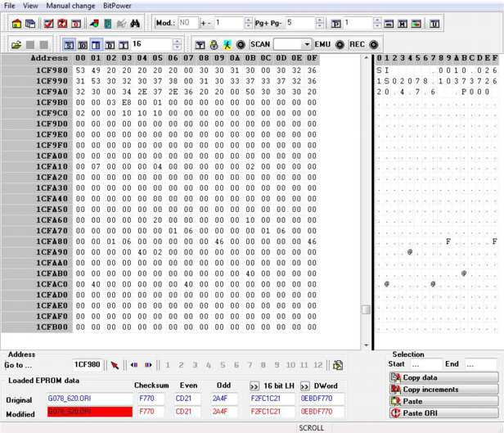Click the running figure icon before SCAN

[x=227, y=44]
